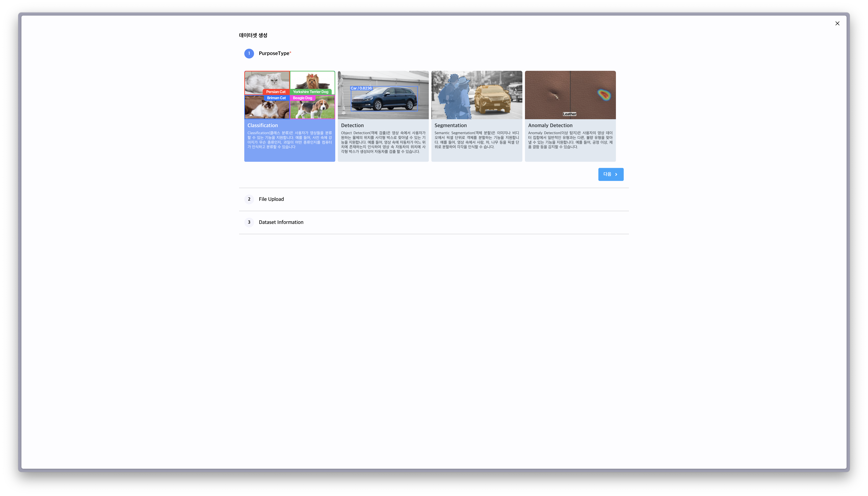
Task: Click the Classification cats and dogs thumbnail
Action: coord(290,95)
